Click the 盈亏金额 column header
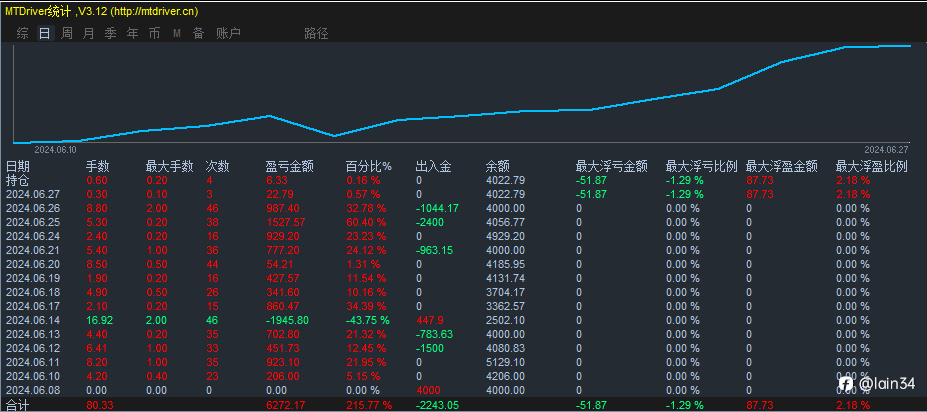This screenshot has height=412, width=927. pos(289,167)
